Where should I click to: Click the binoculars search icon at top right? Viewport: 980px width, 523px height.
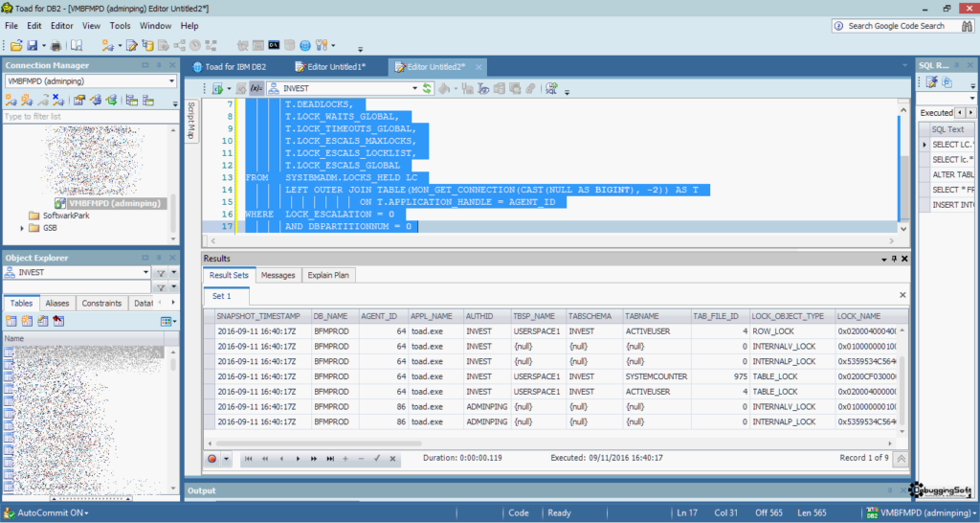click(x=968, y=26)
